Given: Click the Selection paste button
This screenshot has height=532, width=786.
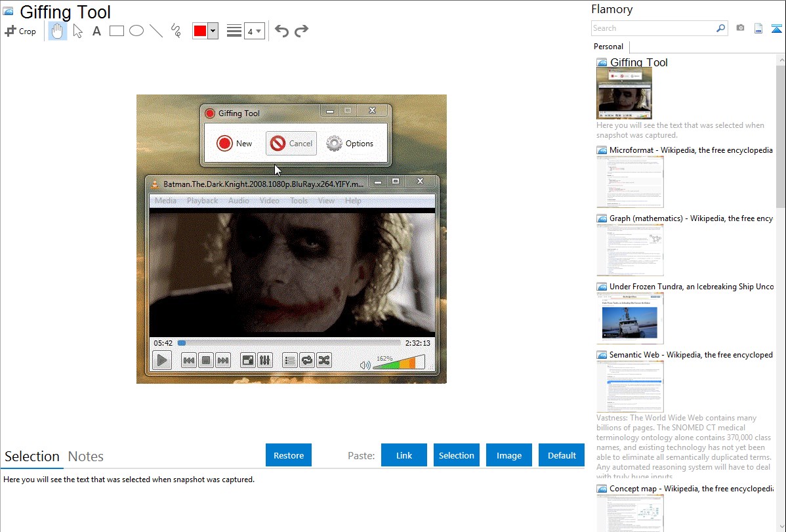Looking at the screenshot, I should tap(457, 455).
